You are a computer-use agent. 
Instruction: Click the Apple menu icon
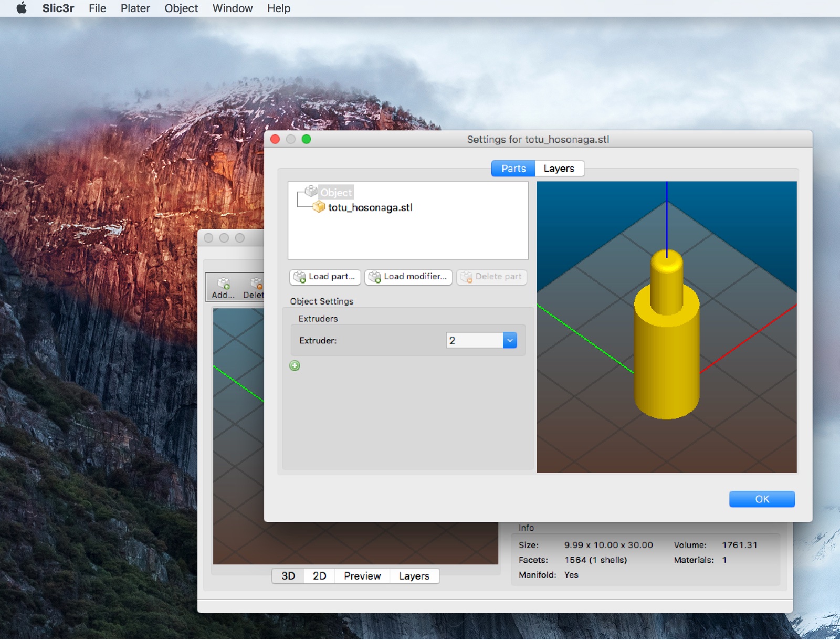coord(22,8)
